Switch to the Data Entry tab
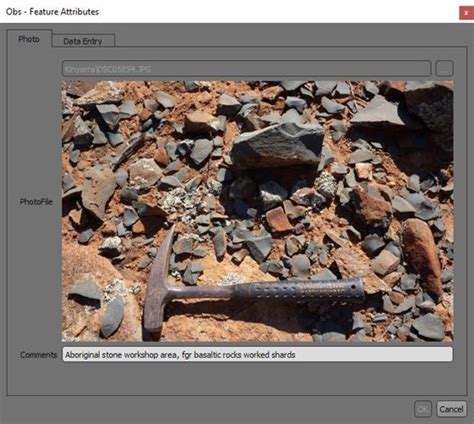The image size is (474, 424). (83, 41)
